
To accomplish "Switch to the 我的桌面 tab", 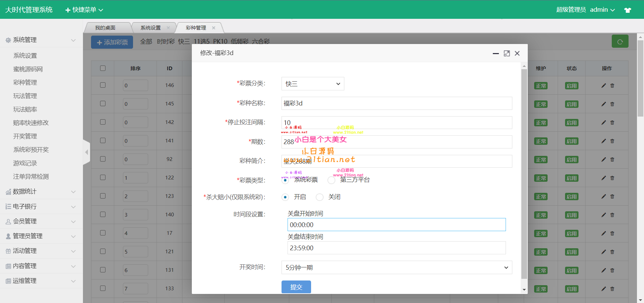I will pyautogui.click(x=105, y=28).
